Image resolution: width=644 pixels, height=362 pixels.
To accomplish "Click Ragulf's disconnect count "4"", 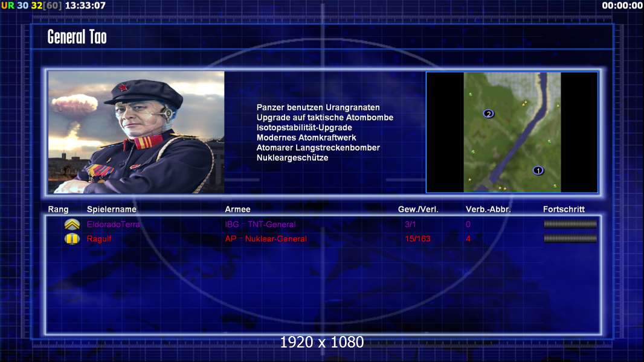I will tap(468, 239).
